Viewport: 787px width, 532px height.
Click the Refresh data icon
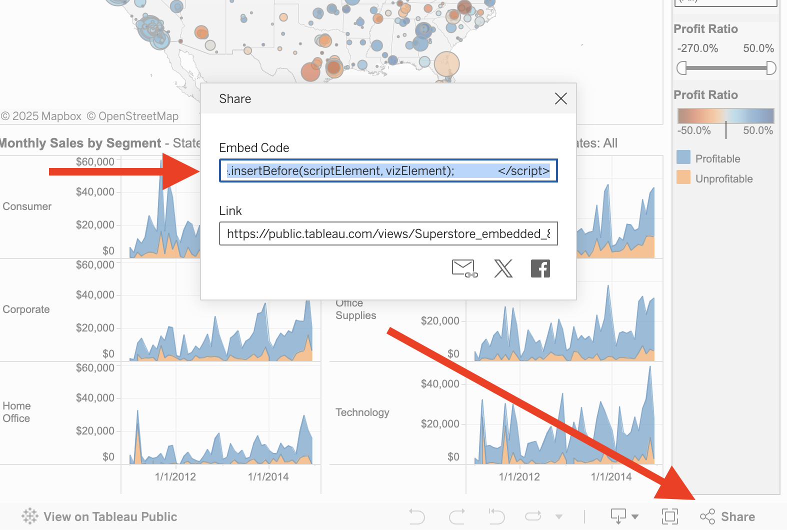(x=533, y=516)
